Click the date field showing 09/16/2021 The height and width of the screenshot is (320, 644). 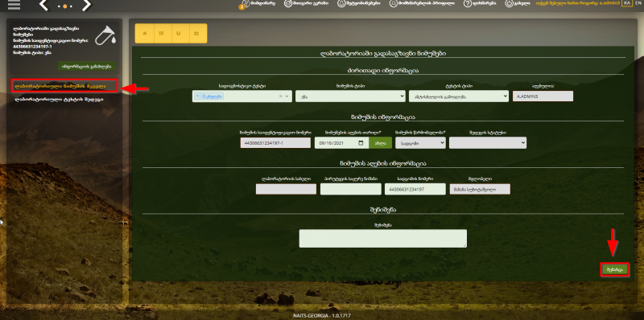point(341,143)
